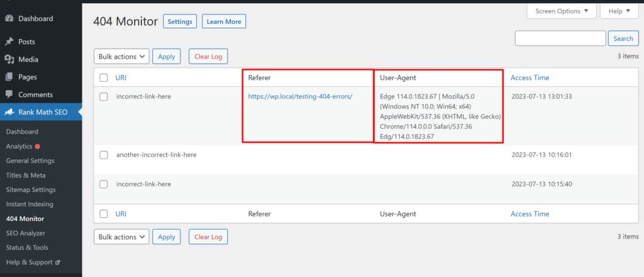Click the top Clear Log button
The image size is (644, 277).
208,57
